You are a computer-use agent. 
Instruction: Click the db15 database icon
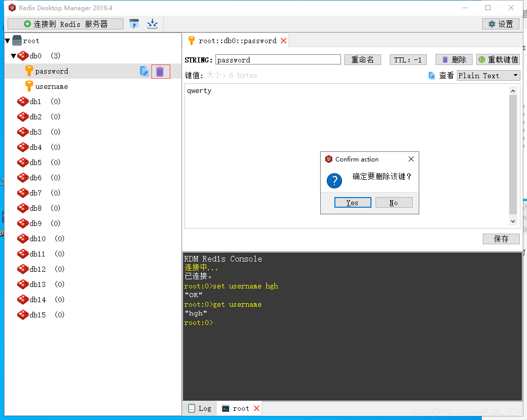(23, 314)
